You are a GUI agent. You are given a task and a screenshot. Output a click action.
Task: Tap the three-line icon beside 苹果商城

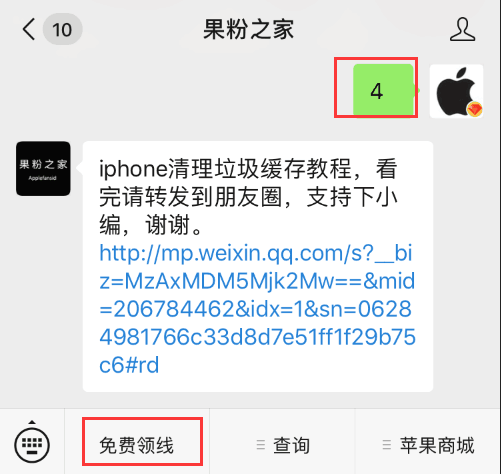[387, 445]
